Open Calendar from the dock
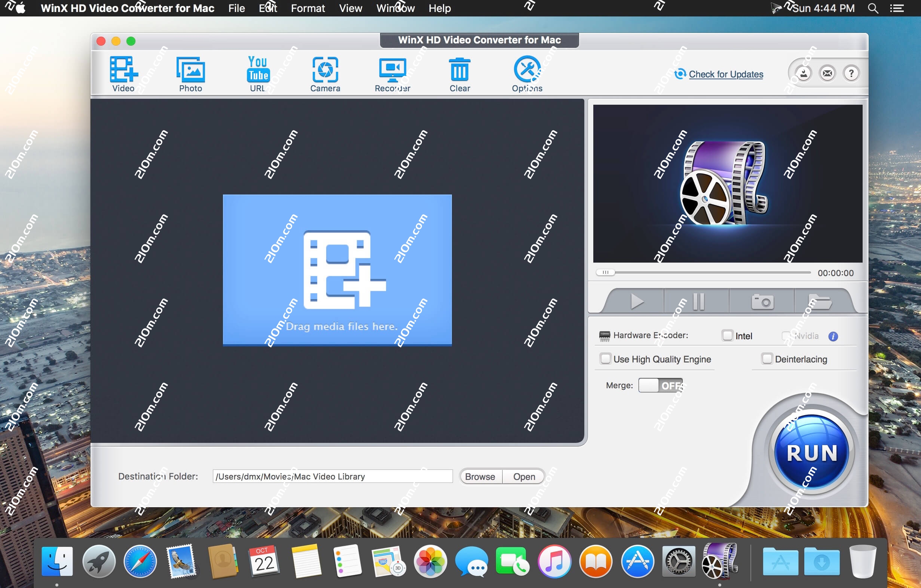The height and width of the screenshot is (588, 921). coord(264,561)
